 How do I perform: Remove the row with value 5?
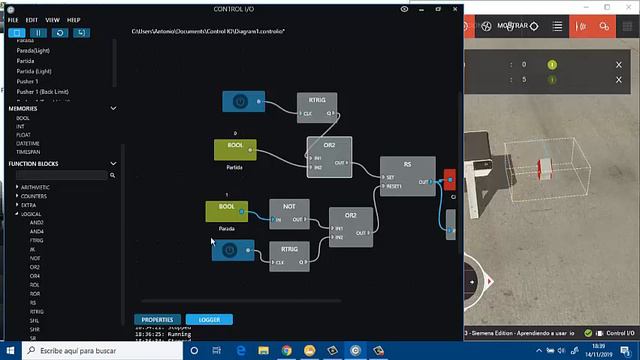(619, 80)
